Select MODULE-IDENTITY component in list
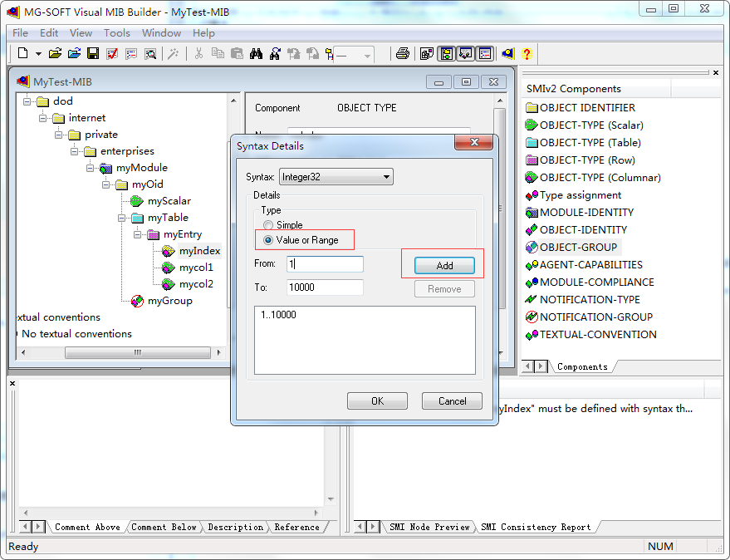The image size is (730, 560). (x=586, y=213)
